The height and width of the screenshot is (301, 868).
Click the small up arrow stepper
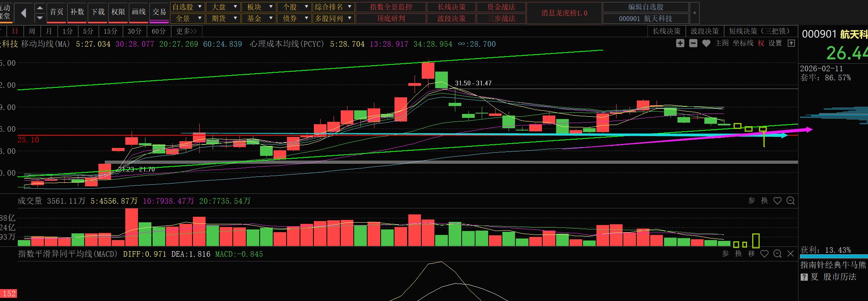[x=40, y=8]
